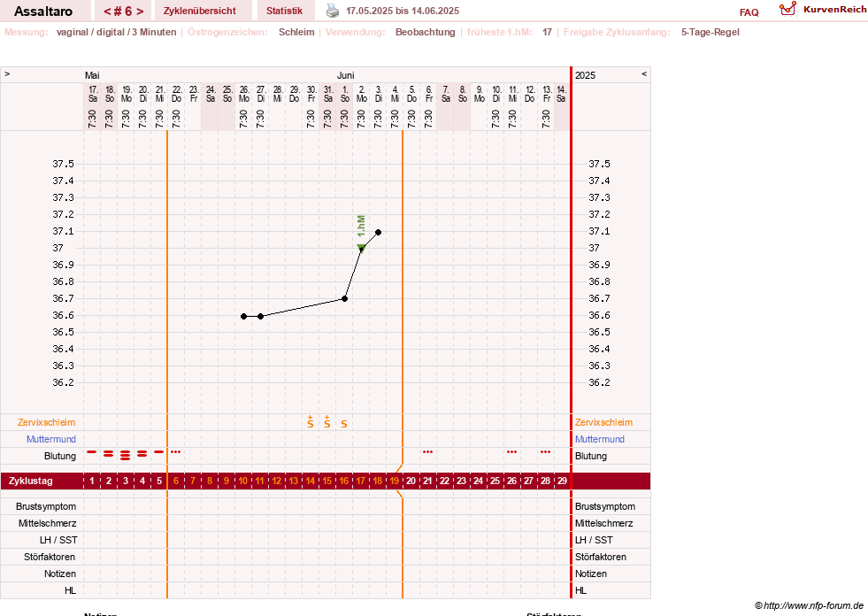Viewport: 868px width, 616px height.
Task: Click the date range 17.05.2025 bis 14.06.2025
Action: click(x=403, y=12)
